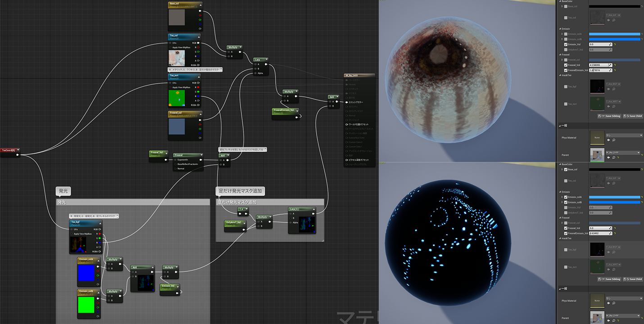Use selected asset for Phys Material, top panel
This screenshot has width=644, height=324.
click(608, 140)
